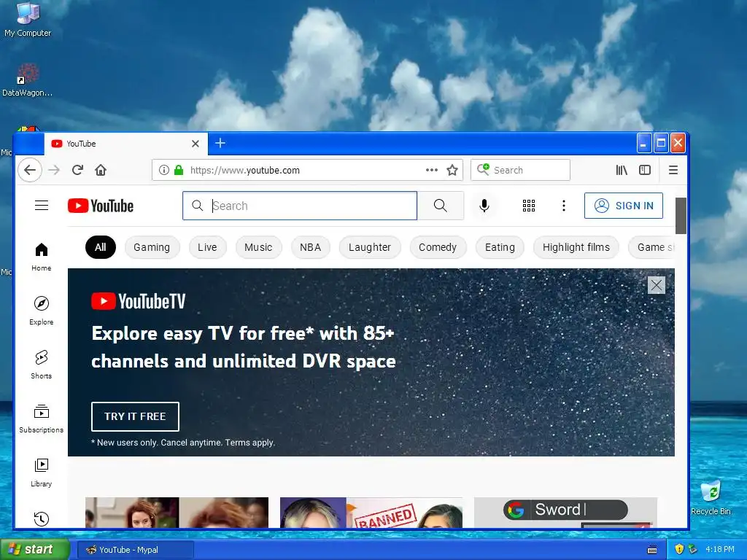Reload the YouTube page
The image size is (747, 560).
pyautogui.click(x=77, y=170)
